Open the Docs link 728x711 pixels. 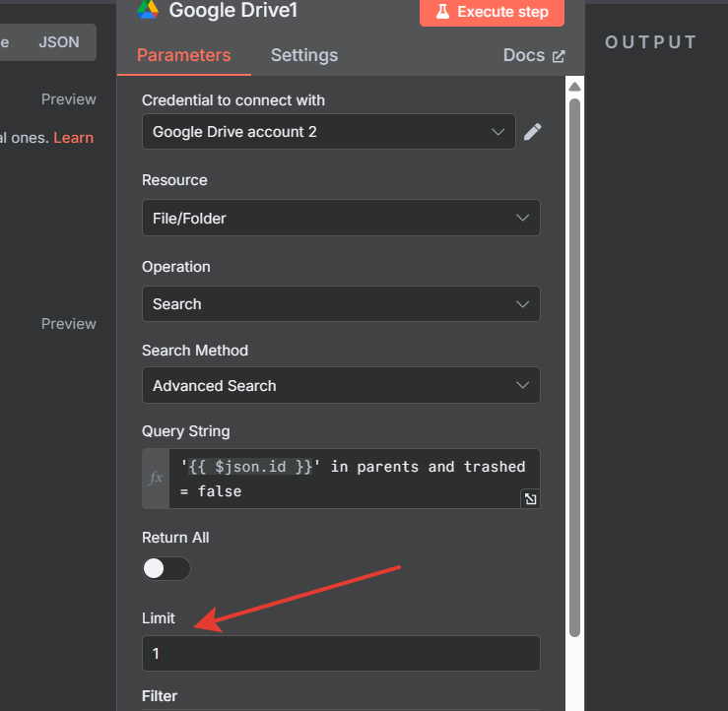[x=534, y=55]
